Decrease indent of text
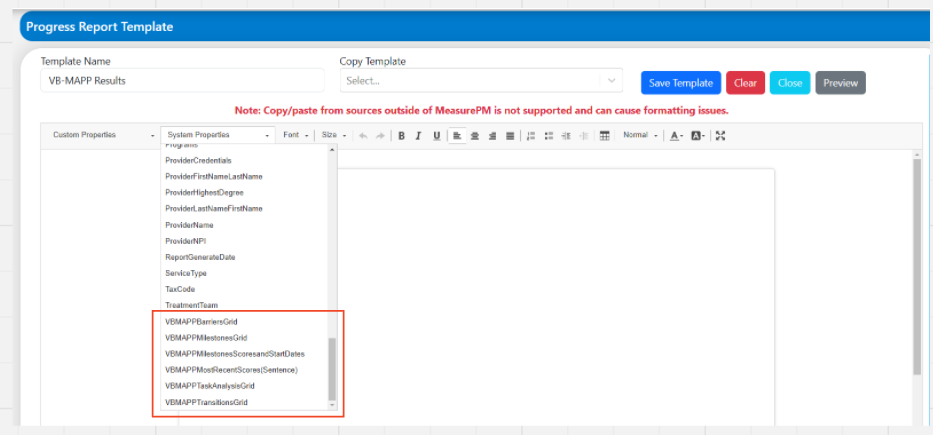This screenshot has width=933, height=435. [584, 136]
